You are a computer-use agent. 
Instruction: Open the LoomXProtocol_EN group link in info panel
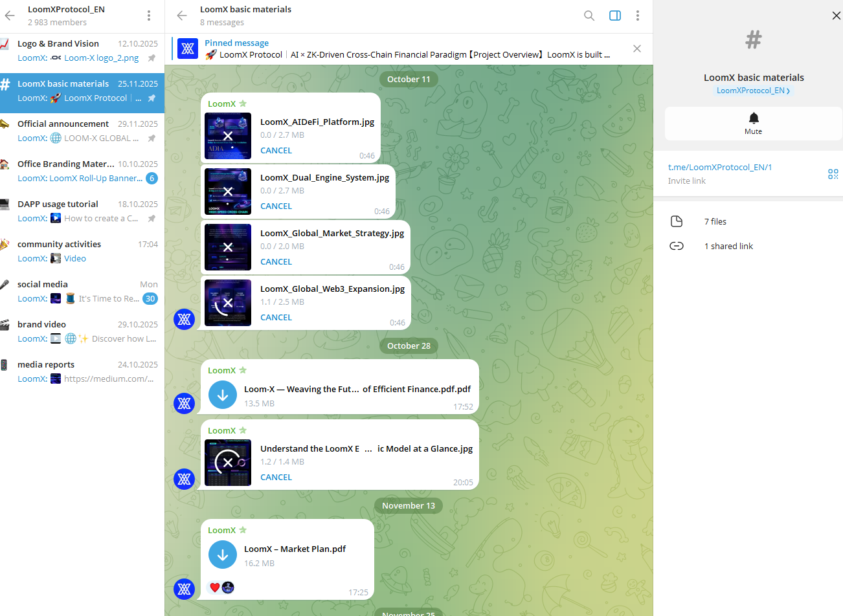point(754,91)
